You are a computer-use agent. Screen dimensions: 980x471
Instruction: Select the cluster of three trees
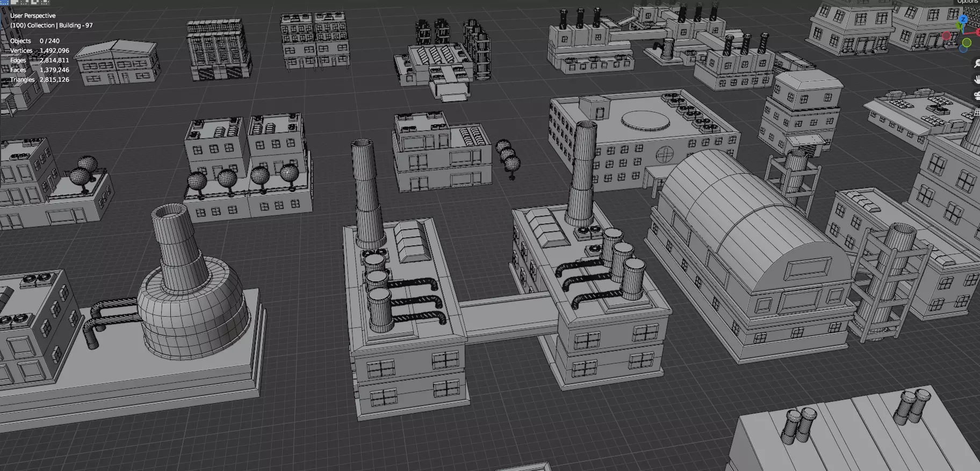click(508, 159)
